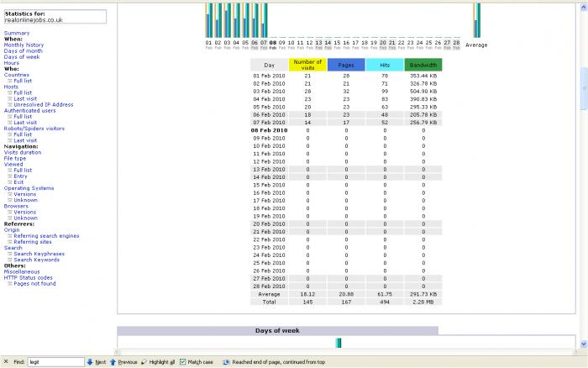Click the icon beside Unresolved IP Address
The height and width of the screenshot is (368, 588).
[x=10, y=105]
